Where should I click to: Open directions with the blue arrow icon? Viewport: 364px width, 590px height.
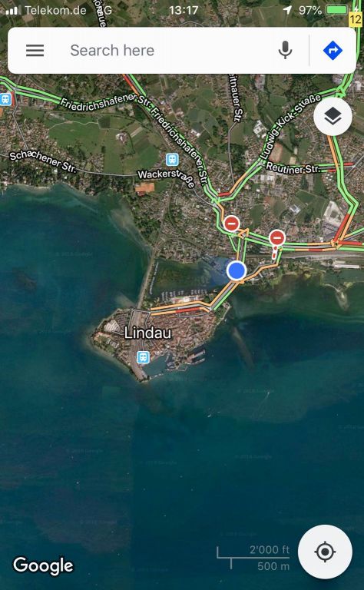pos(333,50)
